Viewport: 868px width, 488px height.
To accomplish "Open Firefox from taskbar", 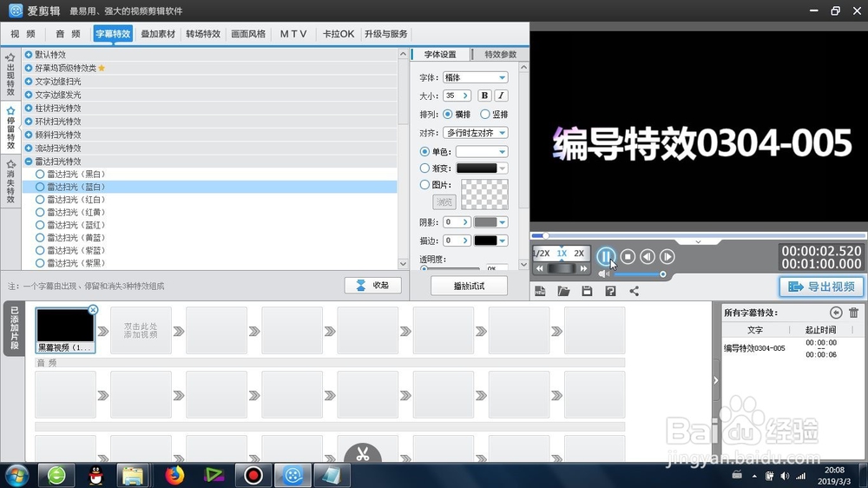I will 174,475.
